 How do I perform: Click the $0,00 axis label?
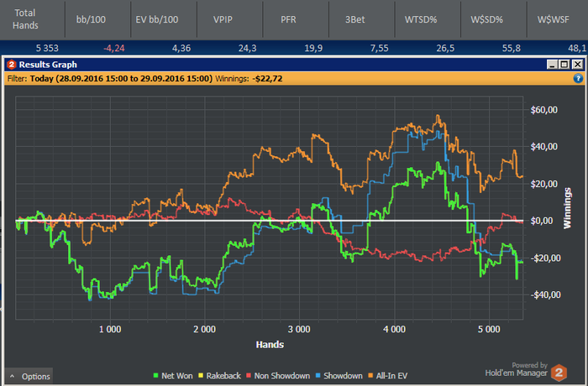[542, 221]
